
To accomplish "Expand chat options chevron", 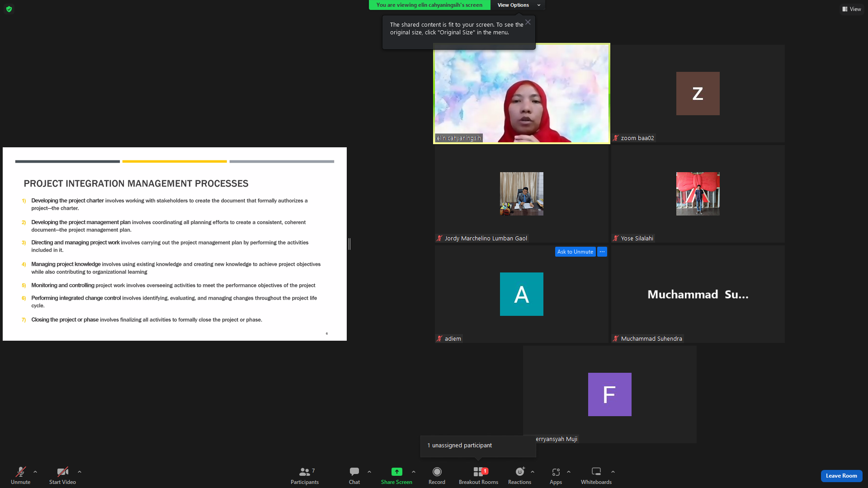I will click(369, 472).
